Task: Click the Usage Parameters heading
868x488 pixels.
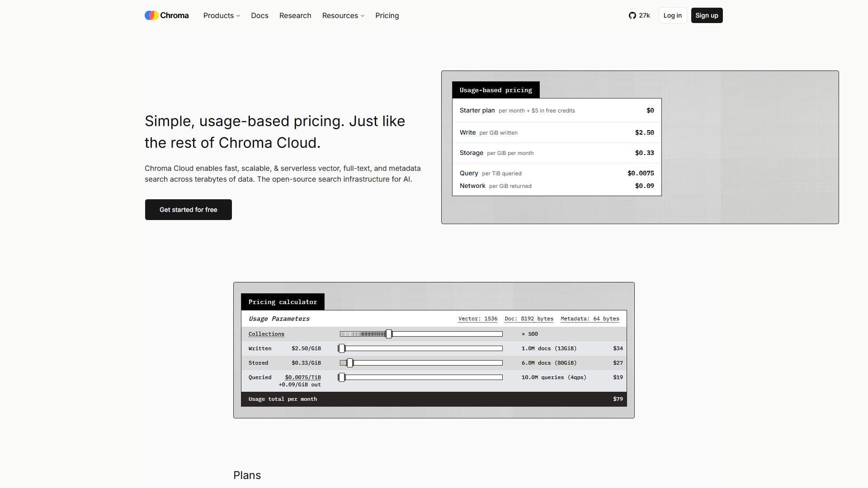Action: 279,319
